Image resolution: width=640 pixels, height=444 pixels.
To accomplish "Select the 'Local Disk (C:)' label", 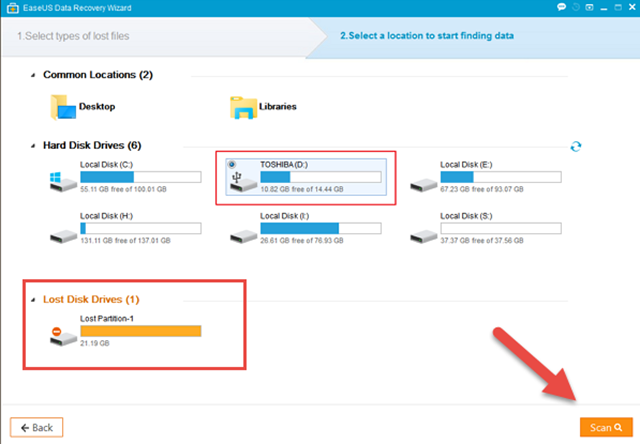I will 107,164.
